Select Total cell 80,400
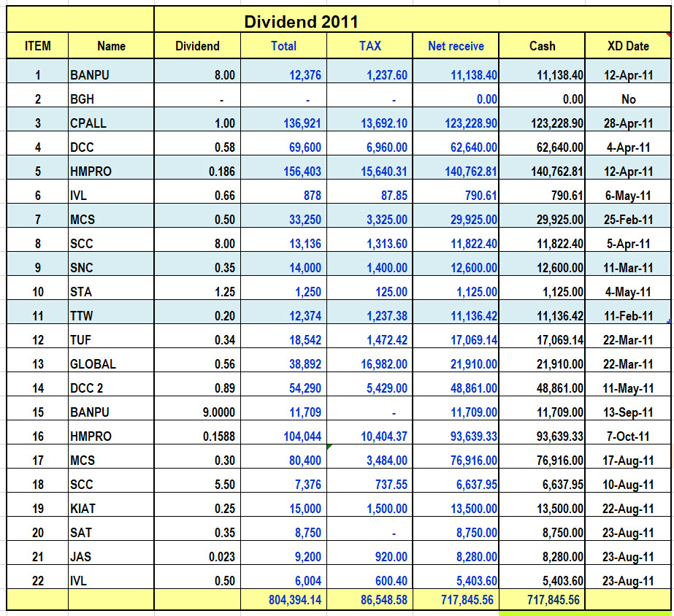The image size is (674, 616). tap(284, 456)
